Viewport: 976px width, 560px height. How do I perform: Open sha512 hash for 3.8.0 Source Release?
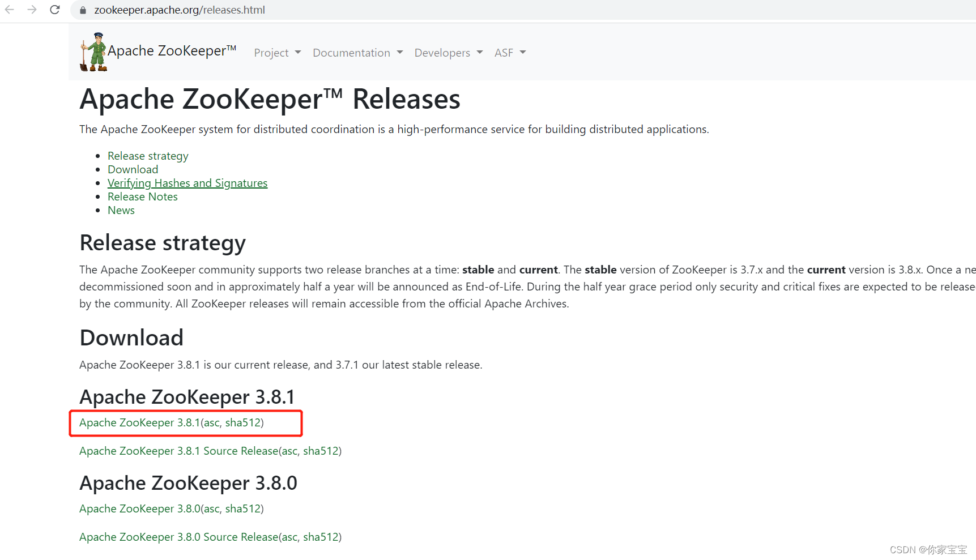(x=321, y=537)
